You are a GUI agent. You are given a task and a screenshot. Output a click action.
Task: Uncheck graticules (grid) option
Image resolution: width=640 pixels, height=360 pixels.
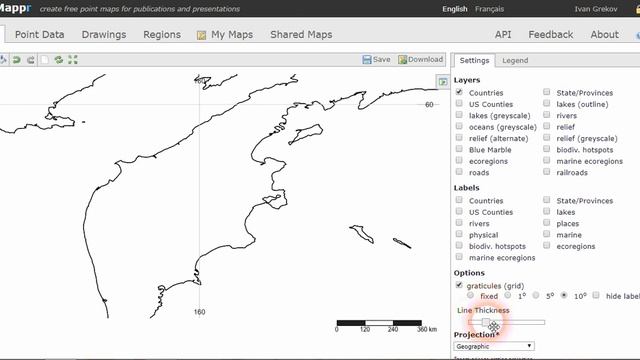click(459, 285)
